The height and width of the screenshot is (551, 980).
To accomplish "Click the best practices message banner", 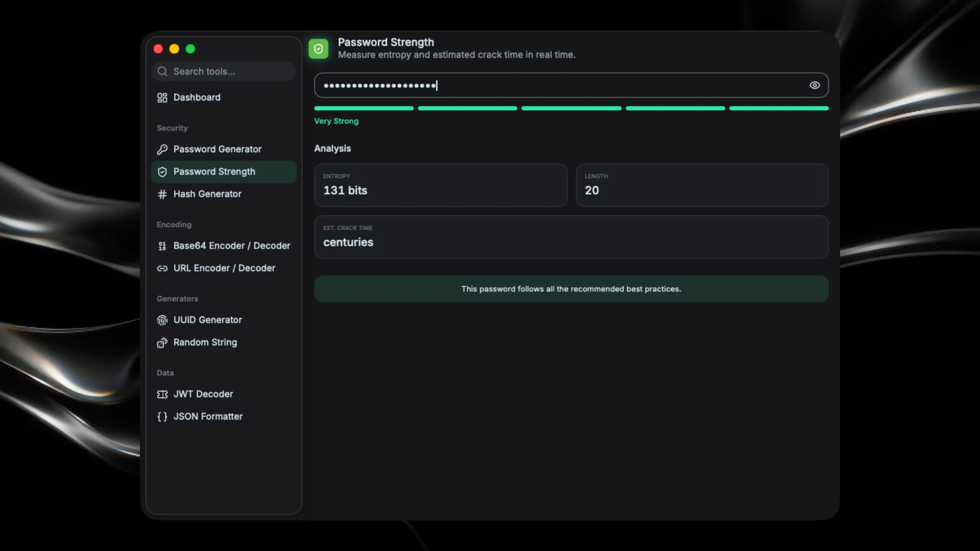I will tap(571, 289).
